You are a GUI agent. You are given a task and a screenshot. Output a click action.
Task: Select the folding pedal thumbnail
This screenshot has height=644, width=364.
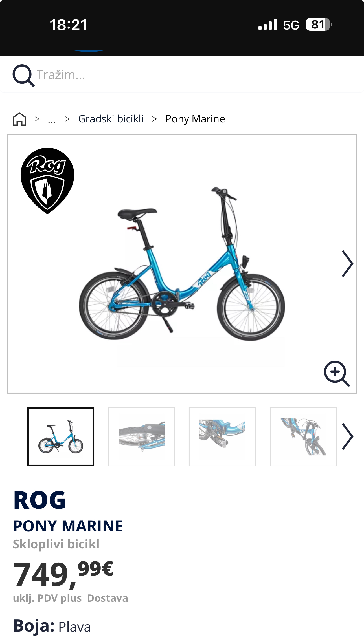click(x=222, y=436)
